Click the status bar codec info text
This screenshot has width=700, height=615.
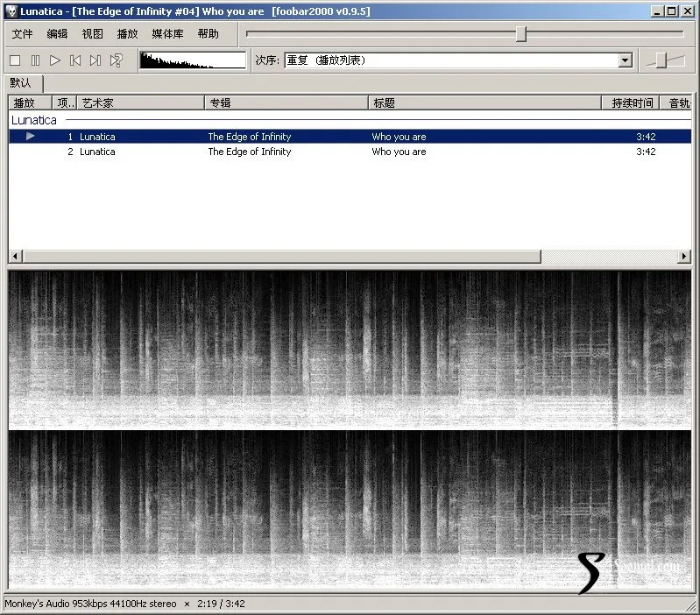tap(90, 604)
